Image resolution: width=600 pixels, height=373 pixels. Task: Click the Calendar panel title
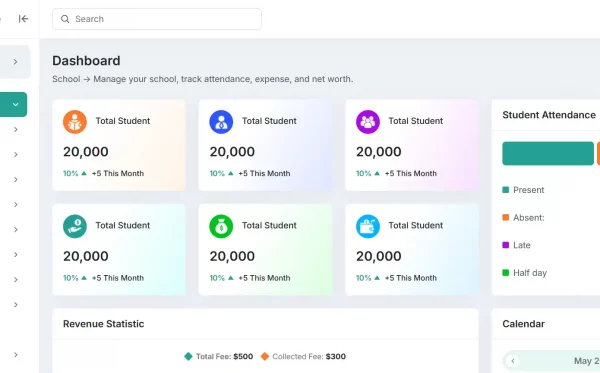(x=523, y=324)
